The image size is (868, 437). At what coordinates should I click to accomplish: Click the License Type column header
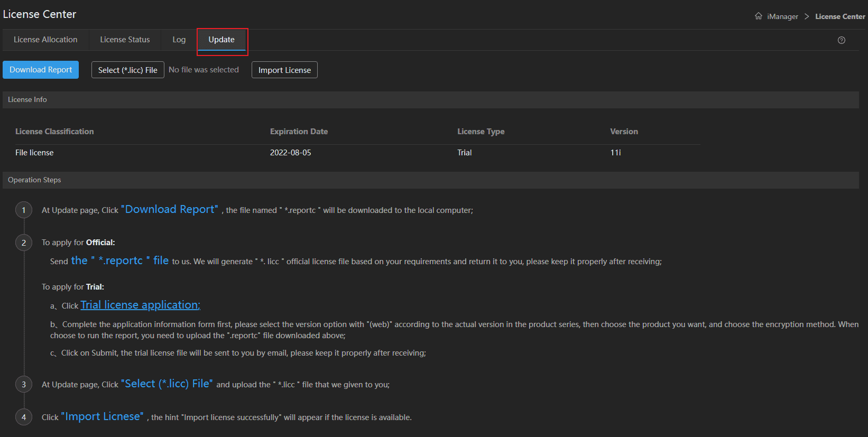point(481,132)
